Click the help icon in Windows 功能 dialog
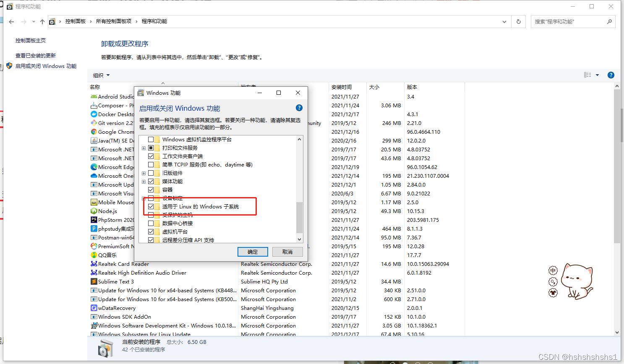This screenshot has width=624, height=364. tap(299, 108)
